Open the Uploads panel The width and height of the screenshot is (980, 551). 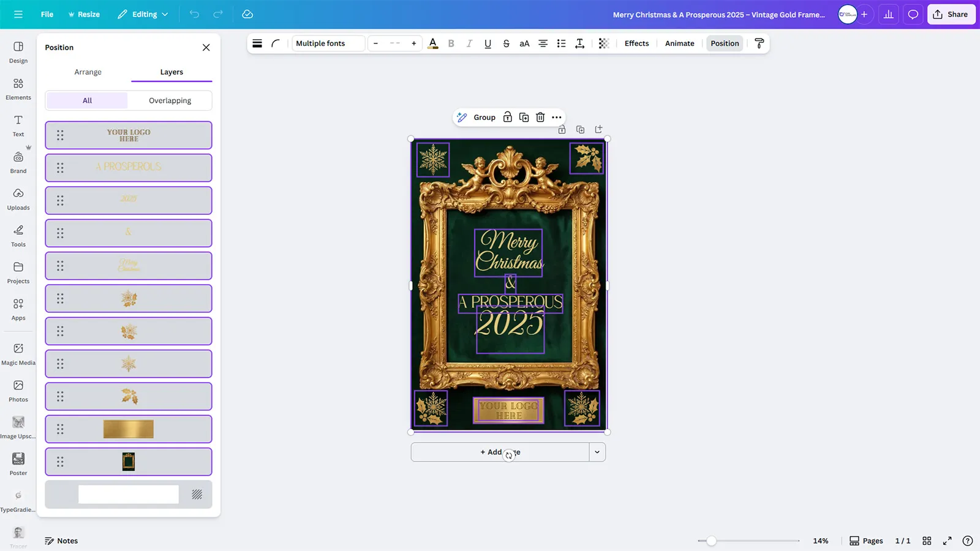pos(18,198)
